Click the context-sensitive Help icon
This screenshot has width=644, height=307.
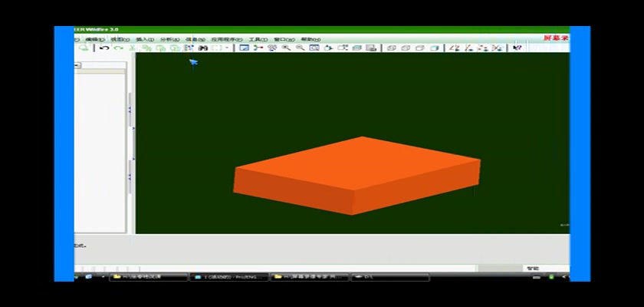(517, 48)
